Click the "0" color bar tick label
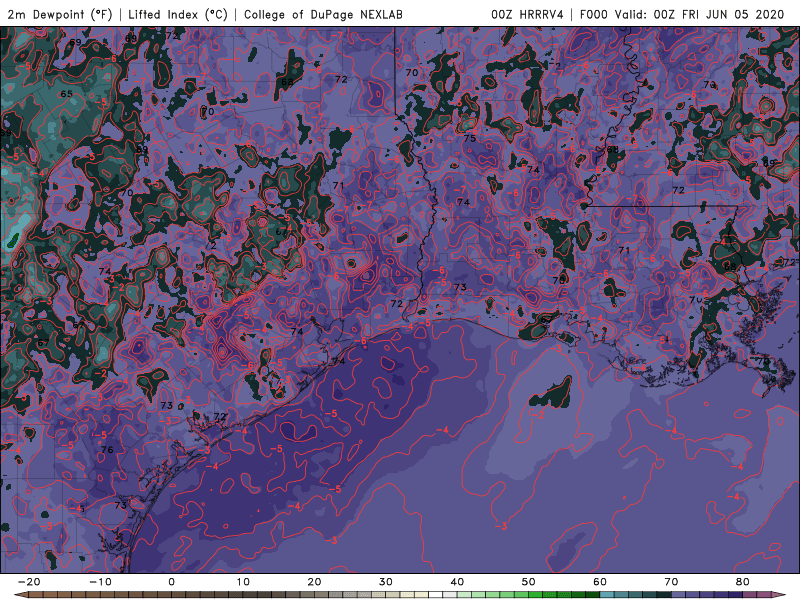The image size is (800, 600). [x=171, y=582]
